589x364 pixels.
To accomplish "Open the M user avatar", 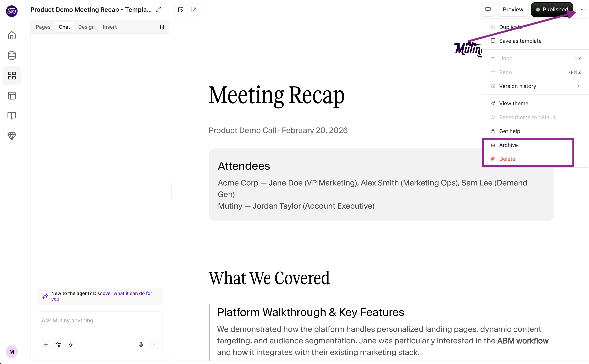I will click(x=12, y=351).
